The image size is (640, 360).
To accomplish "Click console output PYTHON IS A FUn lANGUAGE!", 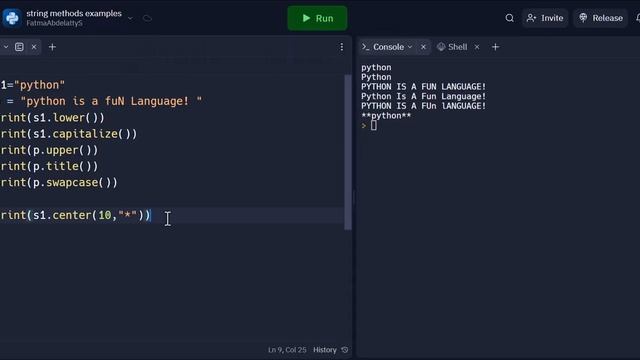I will click(424, 106).
